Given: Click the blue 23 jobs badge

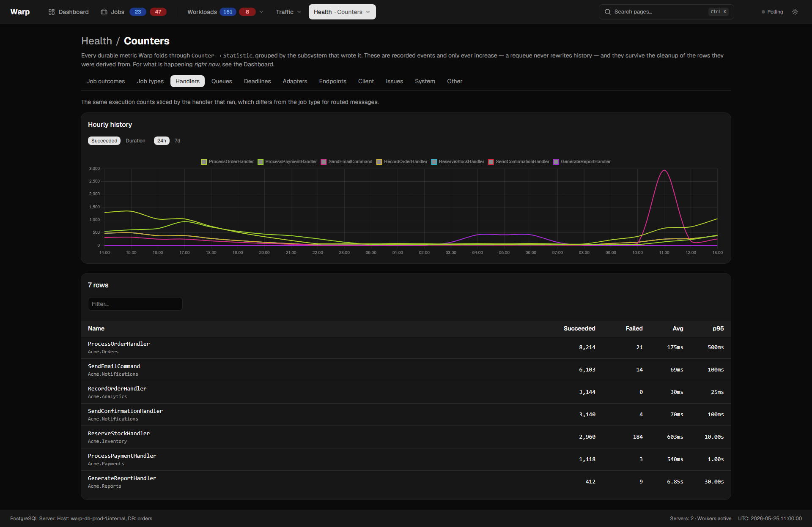Looking at the screenshot, I should click(x=138, y=12).
